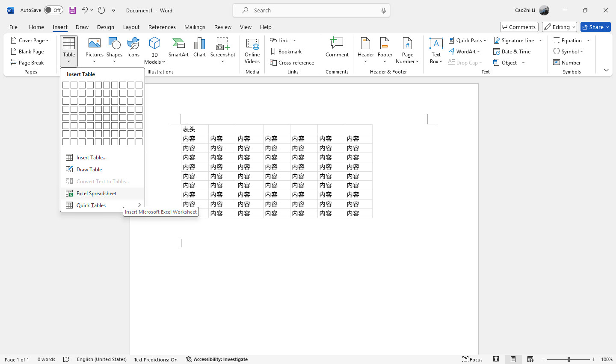Click the Word app icon in title bar
Screen dimensions: 616x364
(x=10, y=10)
